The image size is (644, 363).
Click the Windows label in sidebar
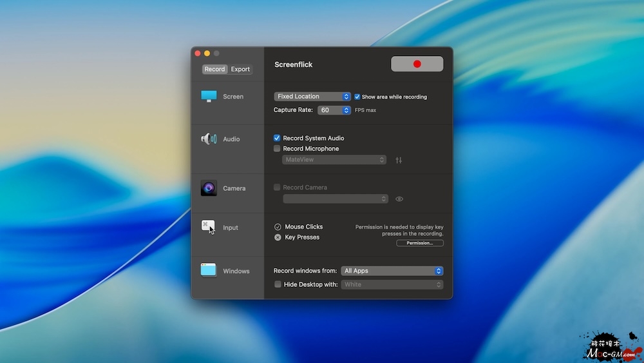coord(236,271)
